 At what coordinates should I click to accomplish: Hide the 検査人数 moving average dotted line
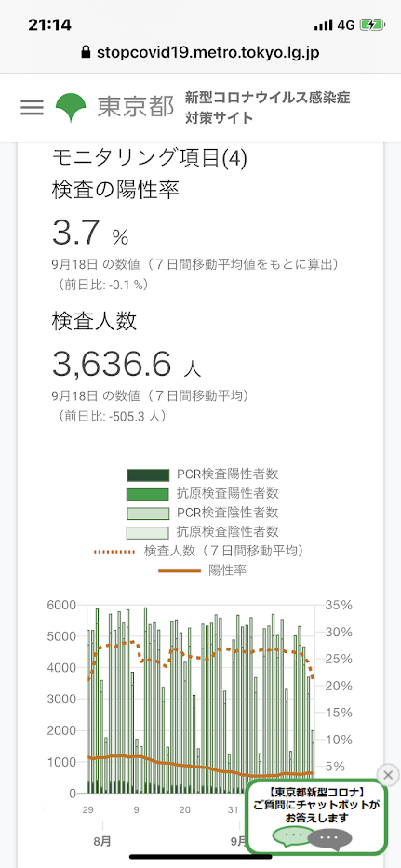pos(202,551)
